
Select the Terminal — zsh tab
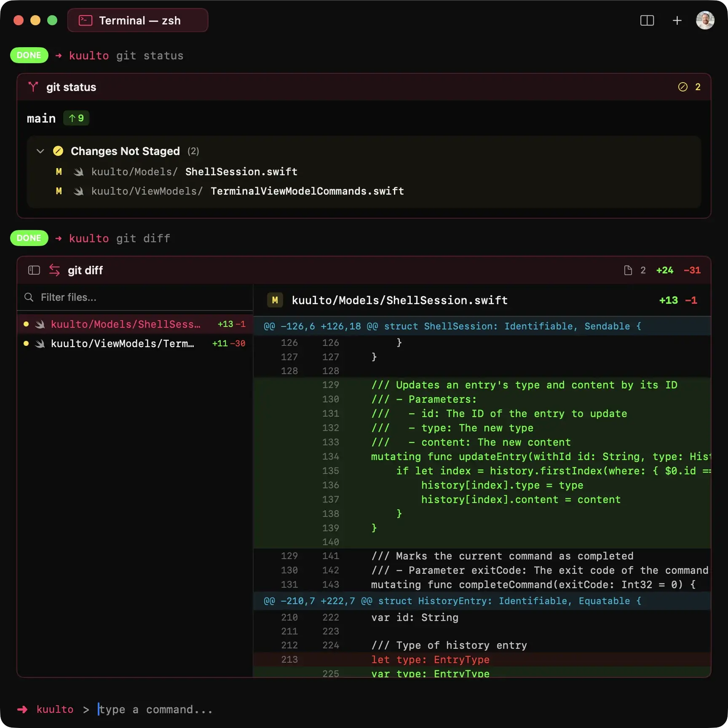138,21
